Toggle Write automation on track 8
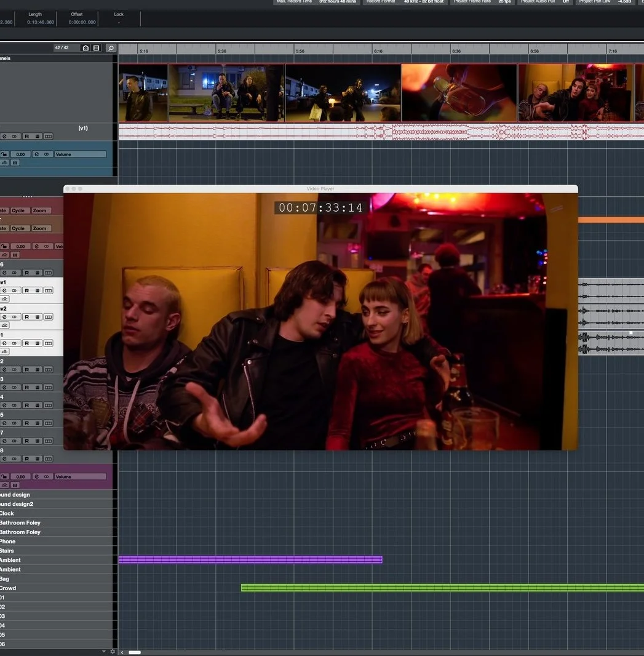 click(x=38, y=459)
